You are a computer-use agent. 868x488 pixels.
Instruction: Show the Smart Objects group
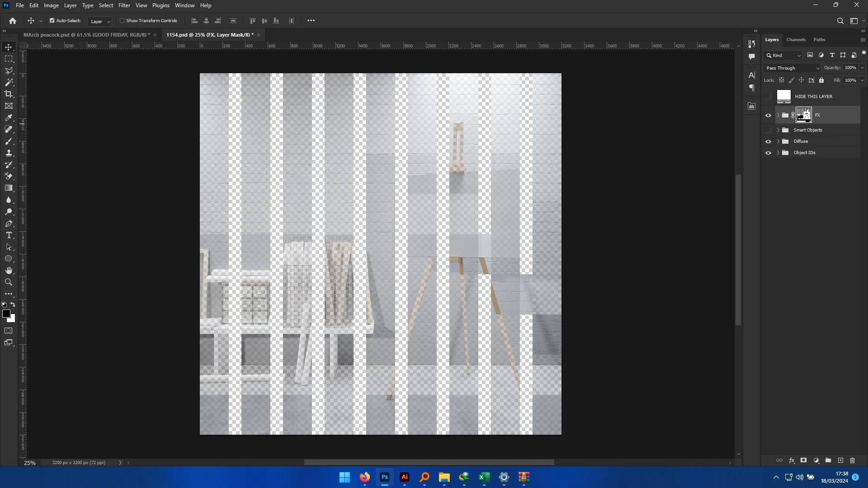pos(768,130)
